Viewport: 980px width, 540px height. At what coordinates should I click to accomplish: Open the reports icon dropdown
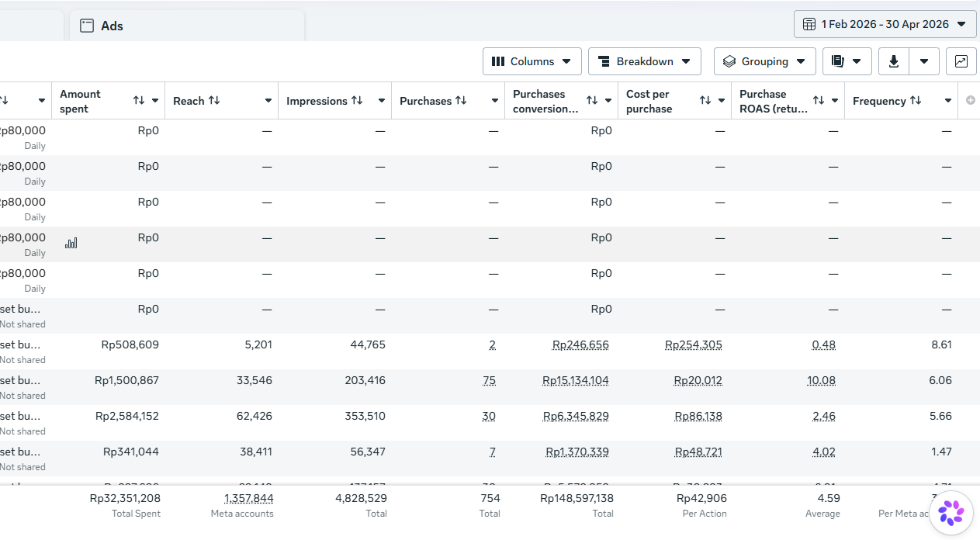[847, 61]
